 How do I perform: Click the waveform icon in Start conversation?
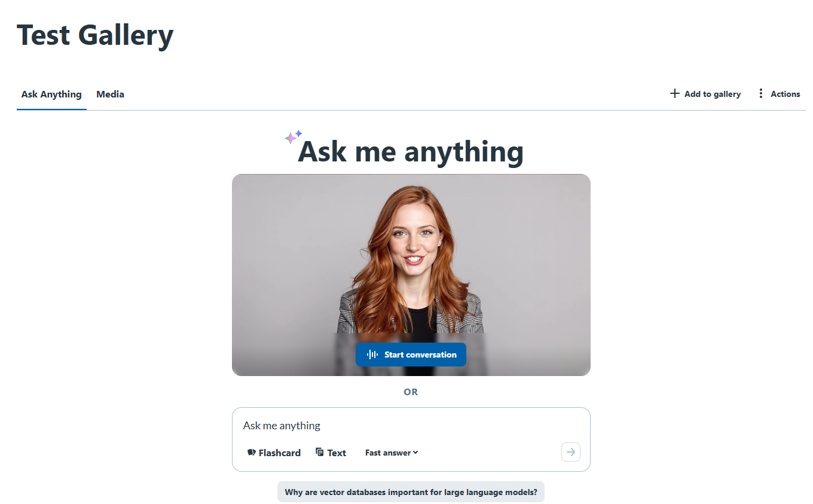click(x=372, y=355)
